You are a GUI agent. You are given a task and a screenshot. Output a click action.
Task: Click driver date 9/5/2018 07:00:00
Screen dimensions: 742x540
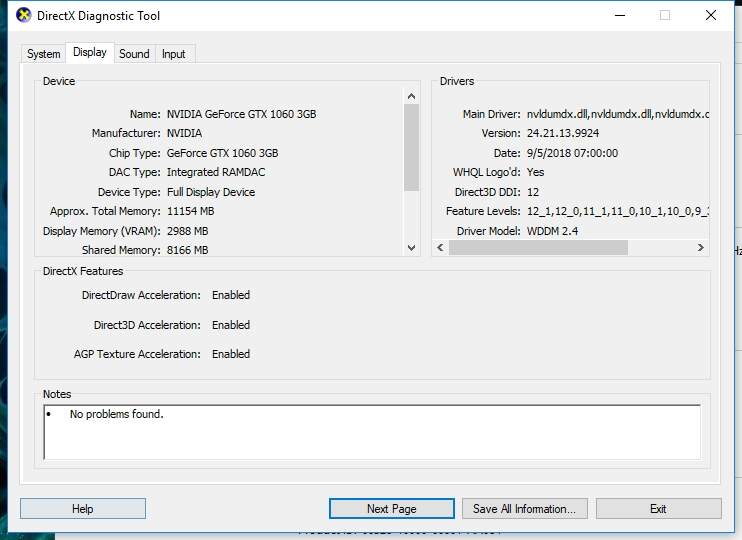click(572, 153)
